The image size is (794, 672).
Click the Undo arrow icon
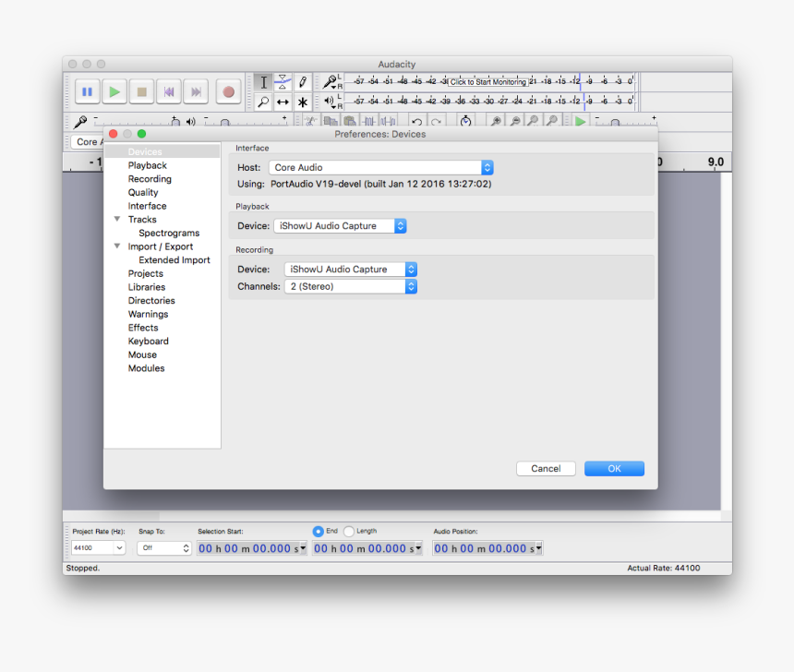pyautogui.click(x=416, y=122)
